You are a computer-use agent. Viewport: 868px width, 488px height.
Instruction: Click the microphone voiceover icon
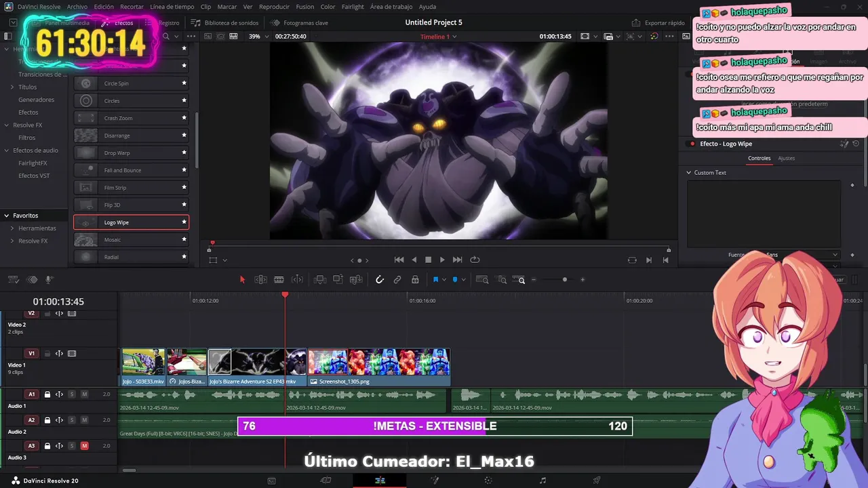(49, 279)
